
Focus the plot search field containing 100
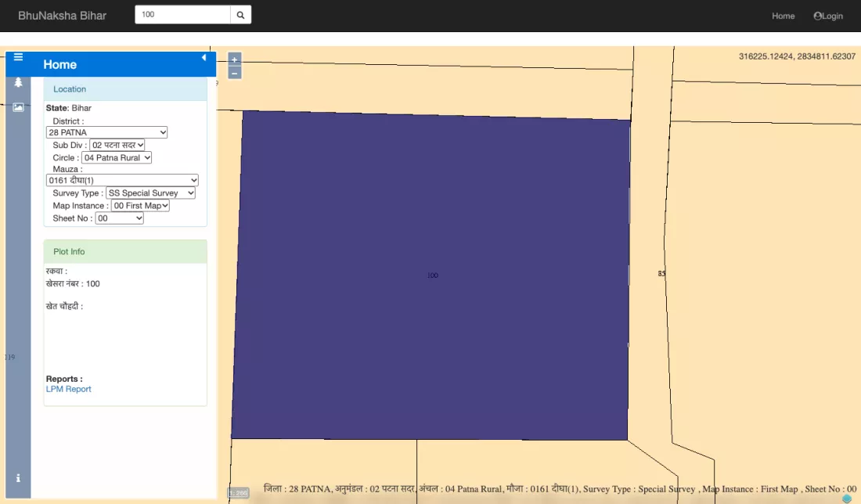(182, 15)
